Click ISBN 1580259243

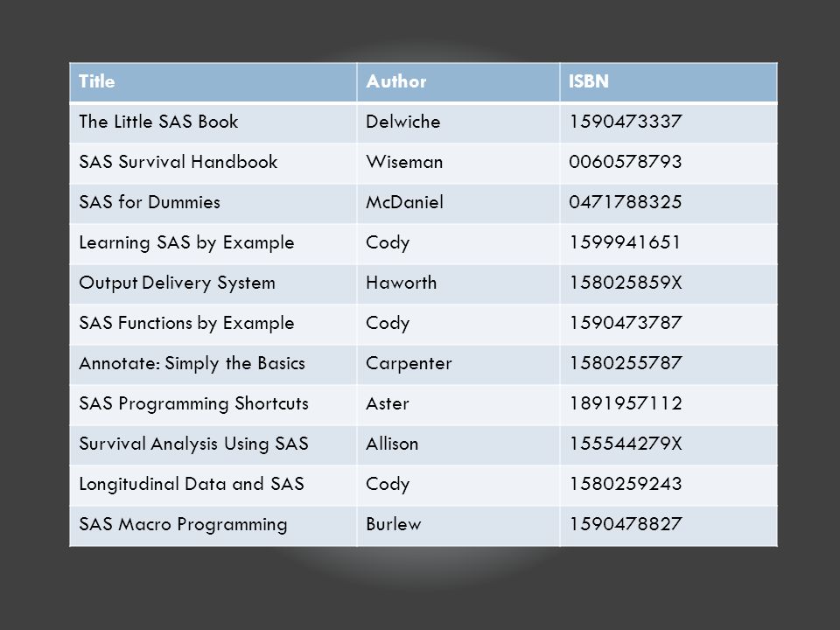point(625,483)
